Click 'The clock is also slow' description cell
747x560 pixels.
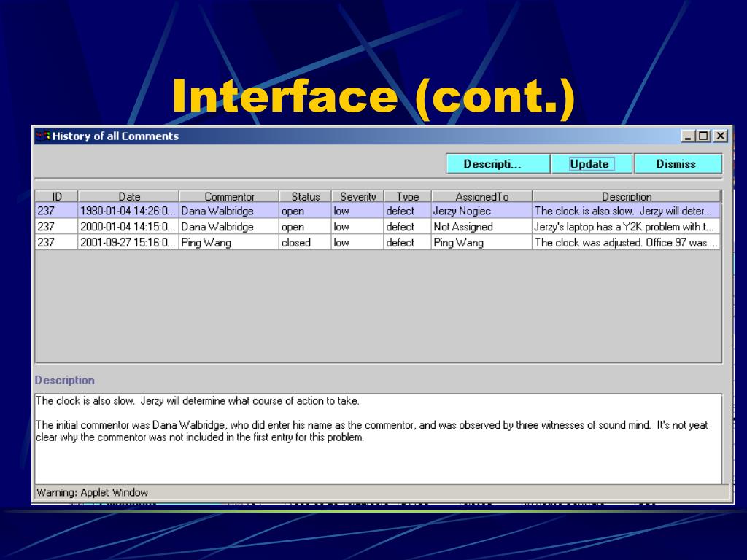(x=627, y=211)
